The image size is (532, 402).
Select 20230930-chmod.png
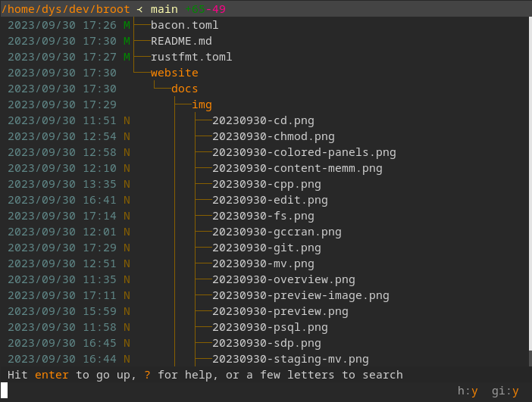[x=274, y=136]
